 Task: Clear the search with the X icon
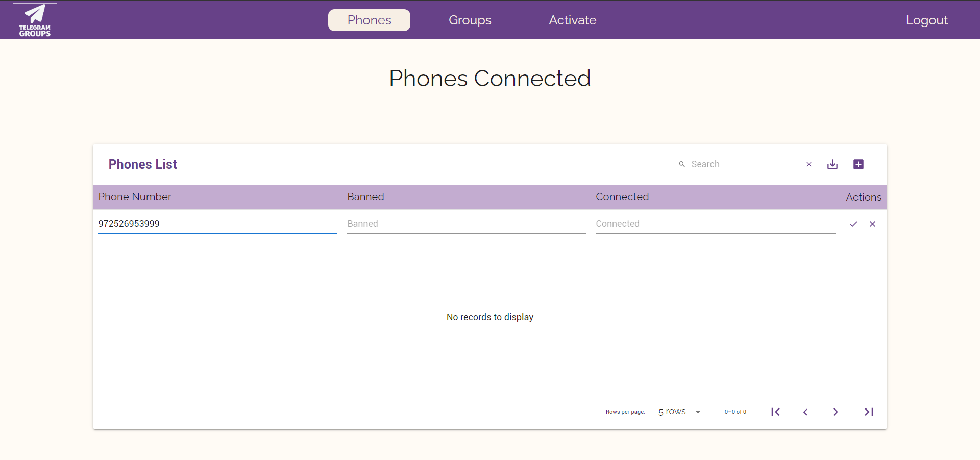pyautogui.click(x=809, y=164)
